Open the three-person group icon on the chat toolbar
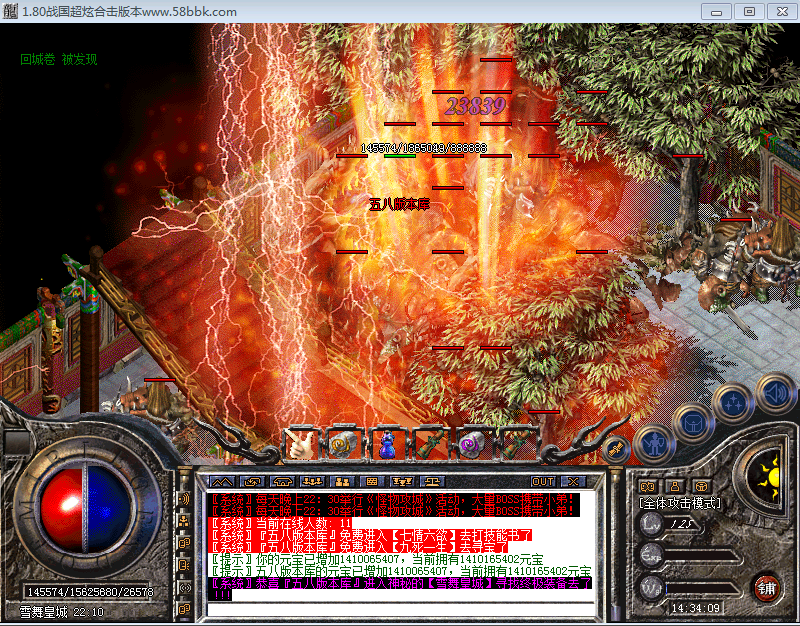This screenshot has width=800, height=626. pos(312,482)
